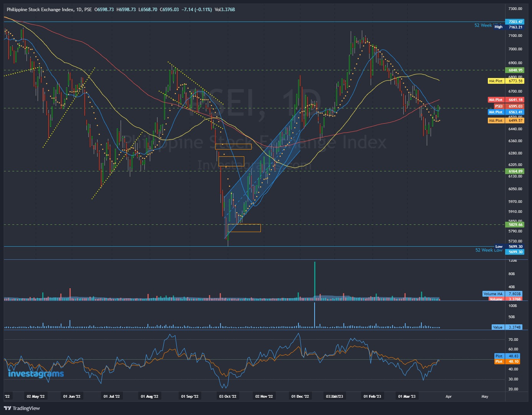Click the May date label at axis end

coord(485,397)
